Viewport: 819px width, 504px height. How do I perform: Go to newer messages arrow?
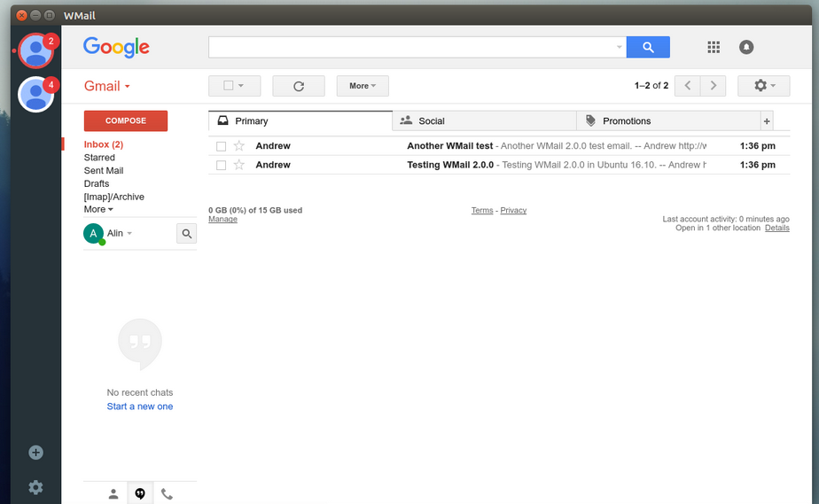pyautogui.click(x=688, y=86)
